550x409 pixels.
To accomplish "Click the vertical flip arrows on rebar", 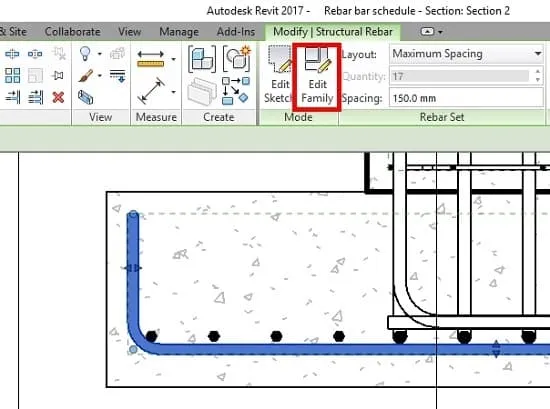I will (496, 349).
